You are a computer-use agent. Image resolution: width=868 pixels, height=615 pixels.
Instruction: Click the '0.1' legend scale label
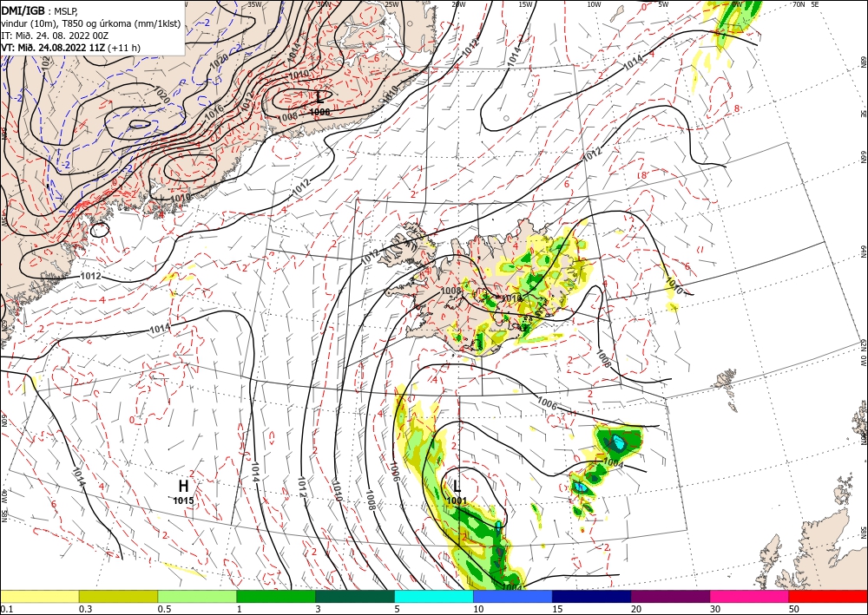[x=6, y=609]
